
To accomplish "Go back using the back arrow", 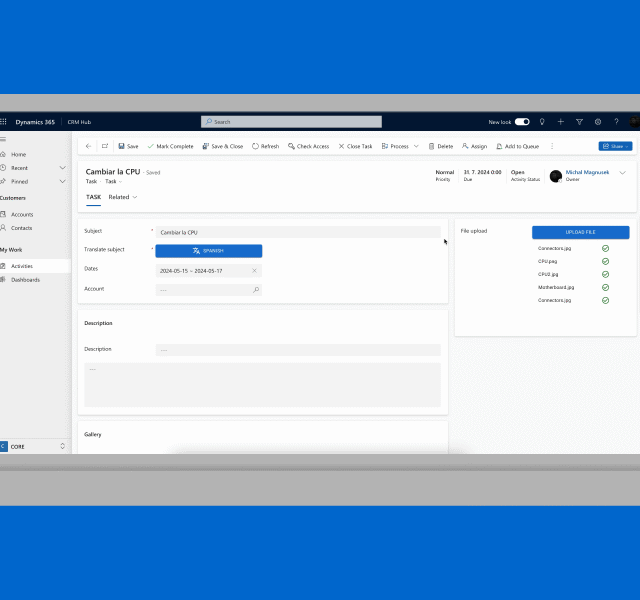I will (88, 146).
